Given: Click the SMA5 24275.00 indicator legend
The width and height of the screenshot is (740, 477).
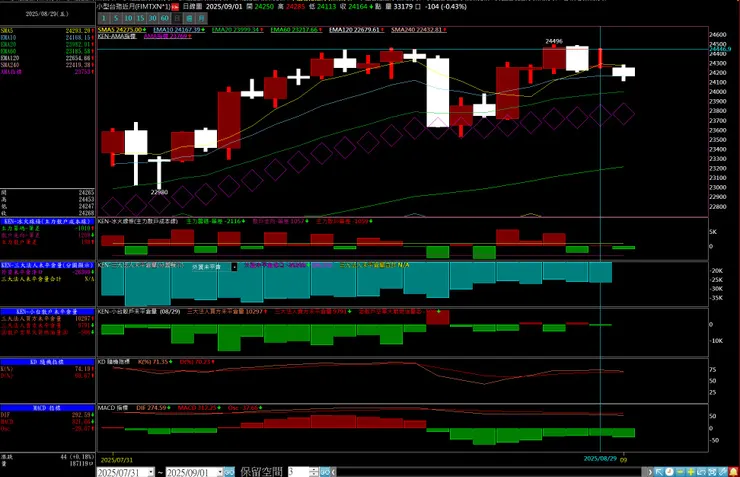Looking at the screenshot, I should [122, 30].
